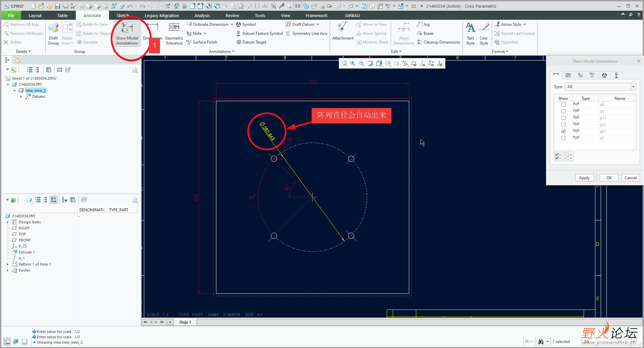Switch to the Layout ribbon tab
Viewport: 644px width, 348px height.
[x=35, y=15]
